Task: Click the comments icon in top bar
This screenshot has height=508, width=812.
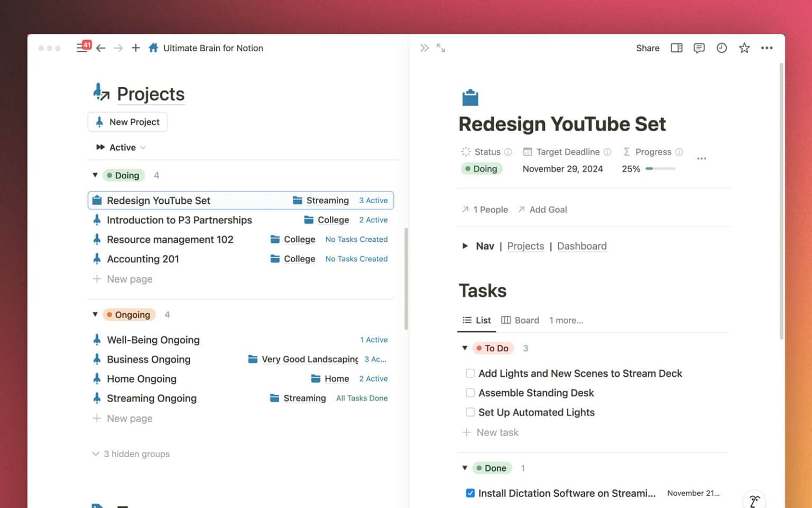Action: (699, 48)
